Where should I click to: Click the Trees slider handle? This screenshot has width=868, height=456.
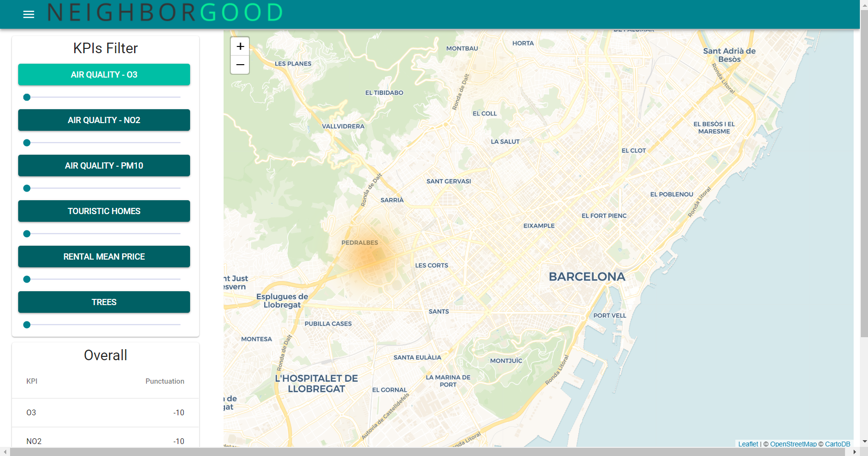point(27,325)
